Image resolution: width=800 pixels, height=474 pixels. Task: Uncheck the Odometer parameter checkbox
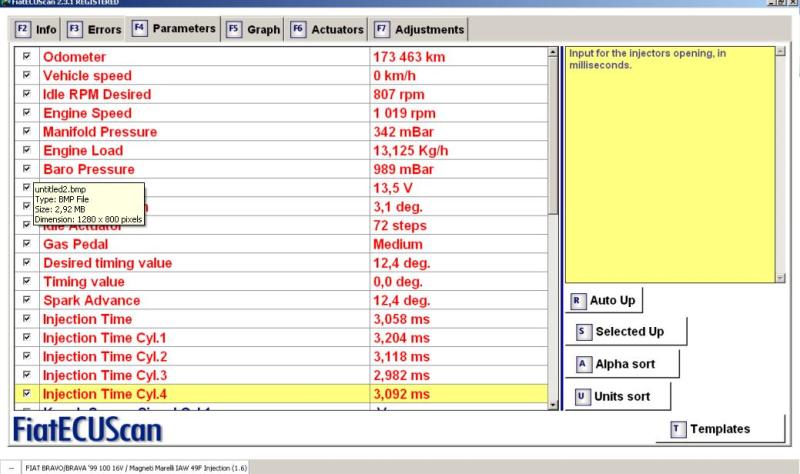point(26,57)
